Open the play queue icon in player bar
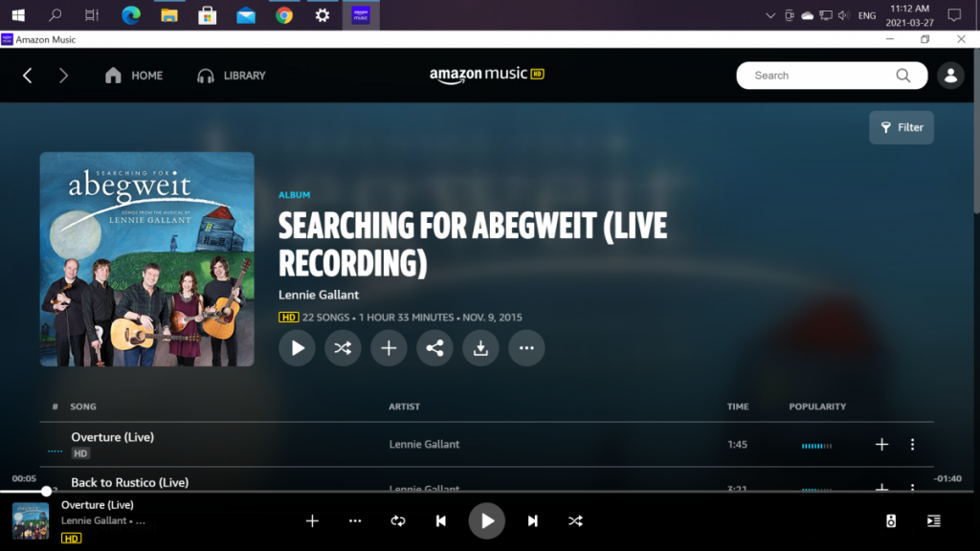The width and height of the screenshot is (980, 551). coord(933,521)
